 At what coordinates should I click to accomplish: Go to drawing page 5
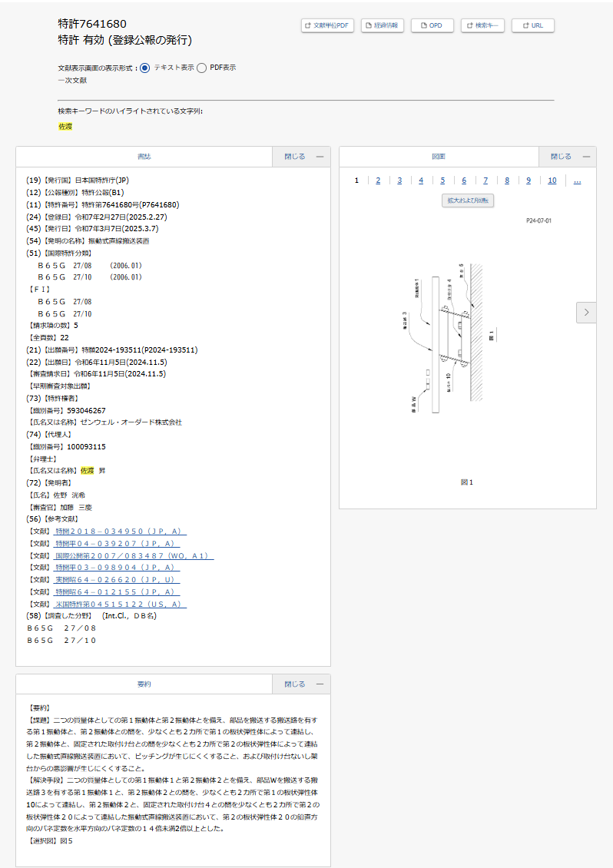pos(442,181)
